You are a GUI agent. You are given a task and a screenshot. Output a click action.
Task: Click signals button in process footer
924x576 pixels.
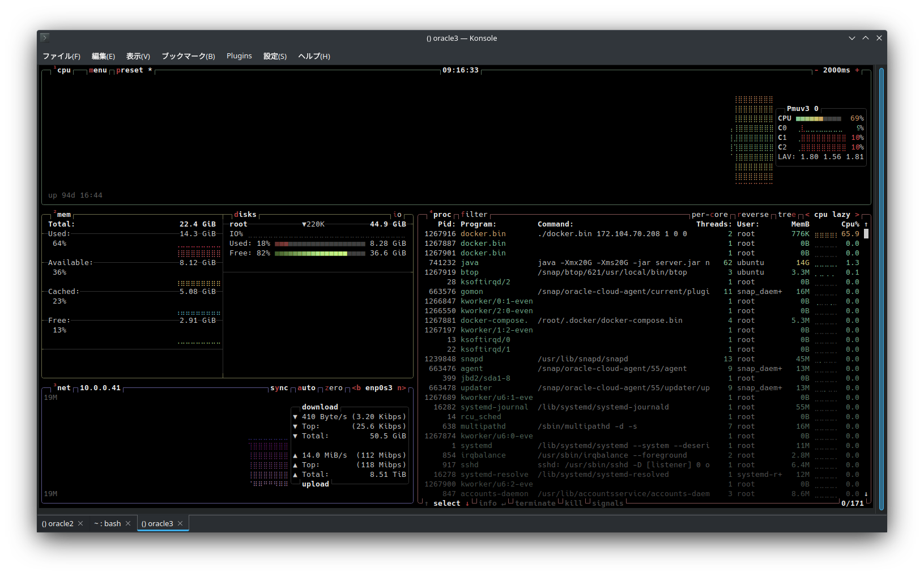[607, 504]
